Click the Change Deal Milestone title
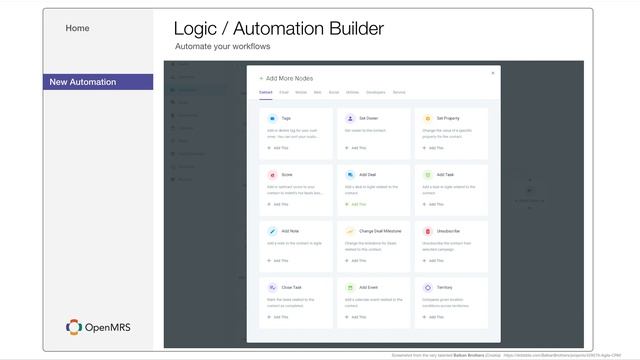Screen dimensions: 640x360 tap(380, 231)
